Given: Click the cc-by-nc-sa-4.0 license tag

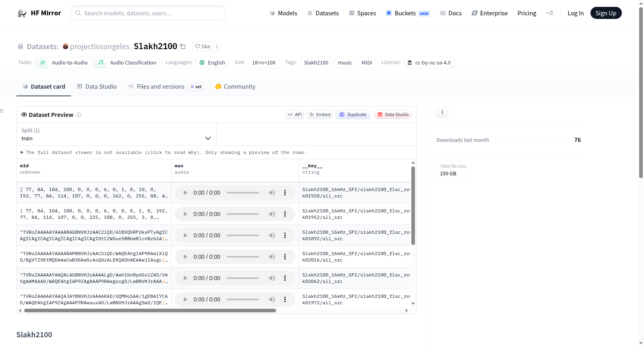Looking at the screenshot, I should [429, 62].
